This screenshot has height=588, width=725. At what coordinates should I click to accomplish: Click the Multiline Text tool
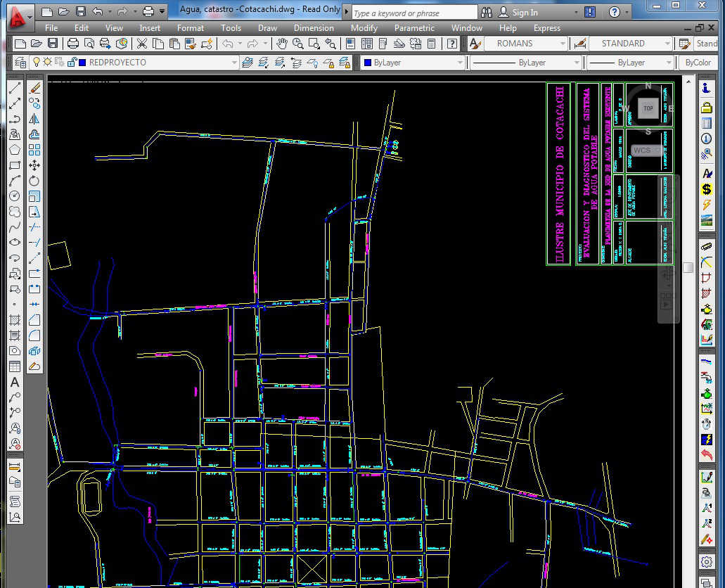click(15, 383)
